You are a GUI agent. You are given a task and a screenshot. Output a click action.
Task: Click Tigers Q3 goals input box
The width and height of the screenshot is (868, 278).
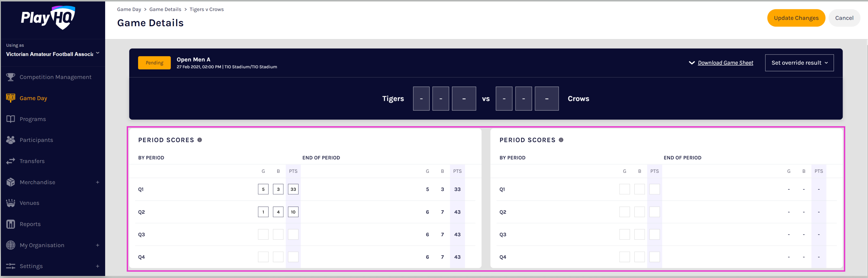263,235
